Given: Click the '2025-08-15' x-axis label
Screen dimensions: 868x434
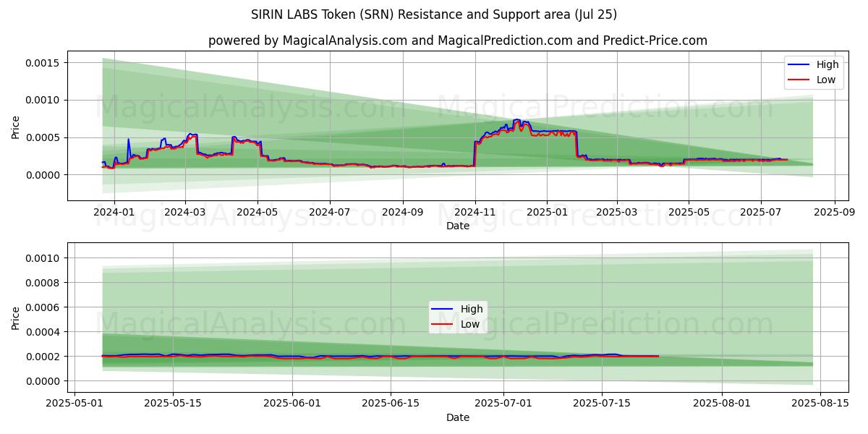Looking at the screenshot, I should point(820,403).
